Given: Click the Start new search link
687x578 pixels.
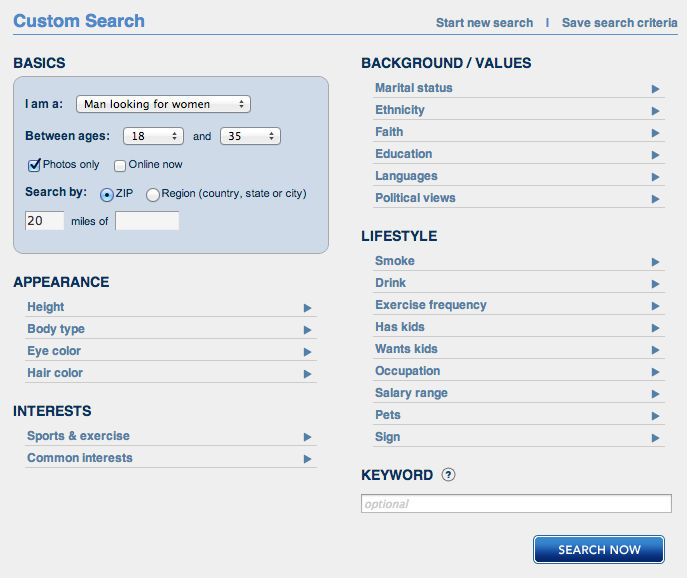Looking at the screenshot, I should pos(484,23).
